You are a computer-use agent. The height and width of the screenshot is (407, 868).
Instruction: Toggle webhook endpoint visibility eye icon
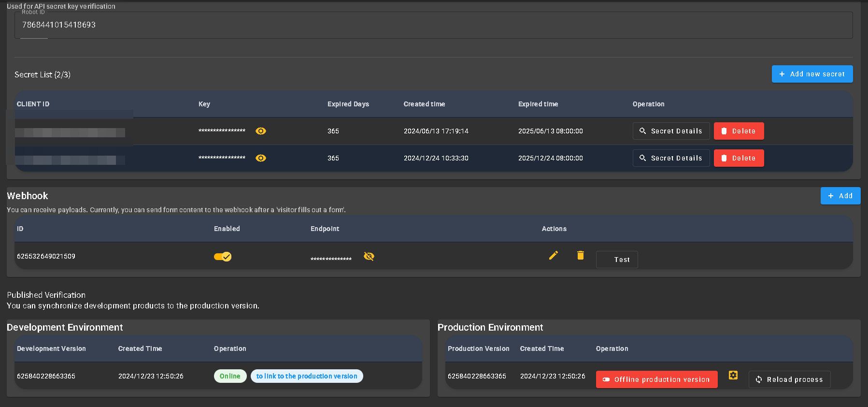click(x=369, y=256)
